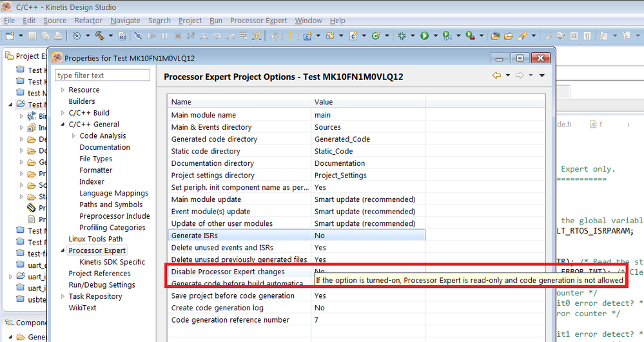
Task: Click the back arrow in Properties header
Action: 496,75
